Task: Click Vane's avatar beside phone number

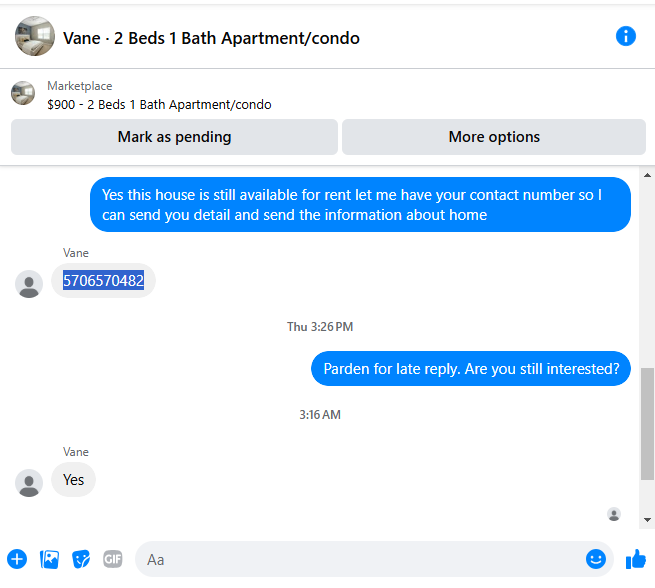Action: click(x=29, y=284)
